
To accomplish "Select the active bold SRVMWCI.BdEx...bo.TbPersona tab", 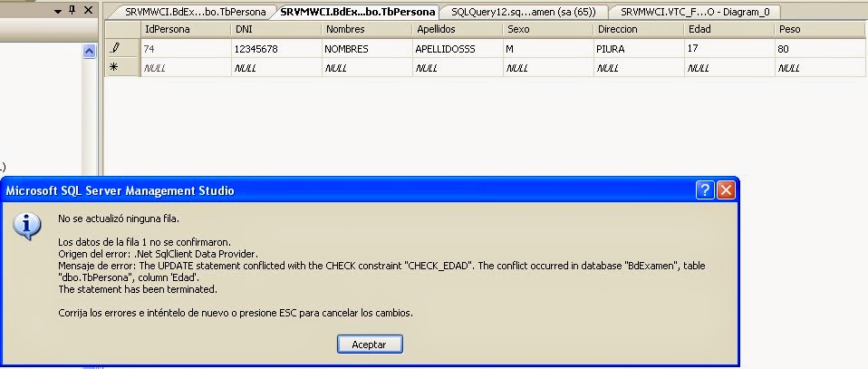I will pyautogui.click(x=358, y=12).
